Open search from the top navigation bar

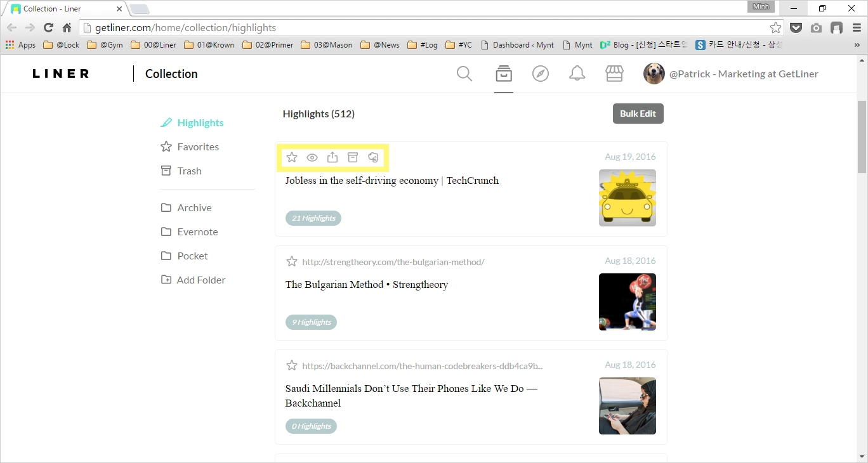[x=464, y=74]
